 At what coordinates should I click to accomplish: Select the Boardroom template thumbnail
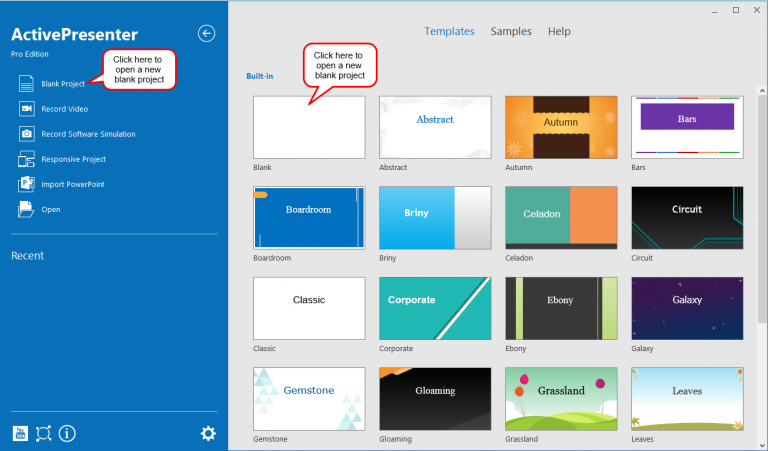[x=309, y=217]
